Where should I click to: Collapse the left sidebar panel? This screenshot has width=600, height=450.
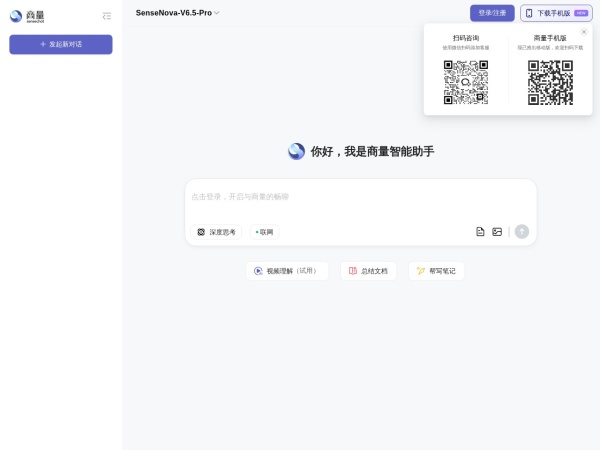[x=107, y=16]
